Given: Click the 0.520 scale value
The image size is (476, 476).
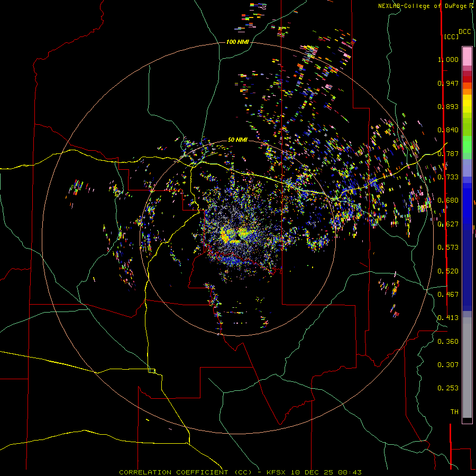Looking at the screenshot, I should (x=448, y=271).
